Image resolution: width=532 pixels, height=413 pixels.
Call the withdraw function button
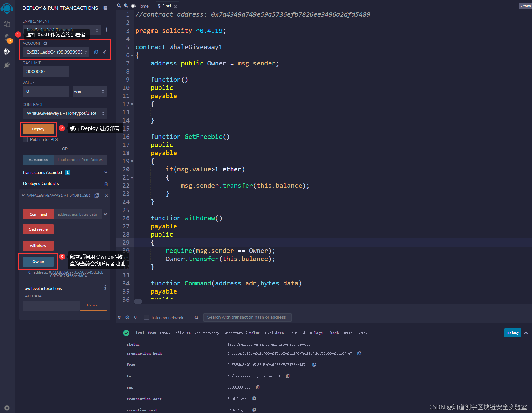[38, 246]
